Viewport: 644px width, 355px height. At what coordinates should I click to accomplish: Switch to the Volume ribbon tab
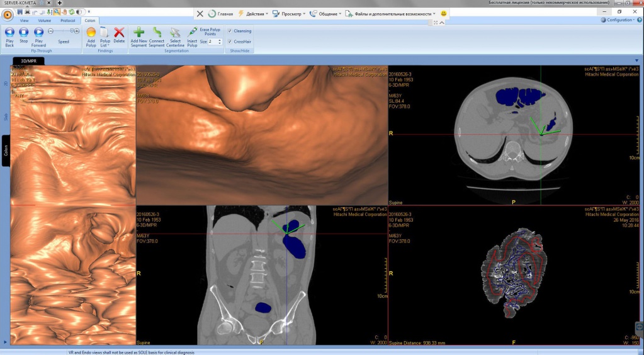[44, 20]
